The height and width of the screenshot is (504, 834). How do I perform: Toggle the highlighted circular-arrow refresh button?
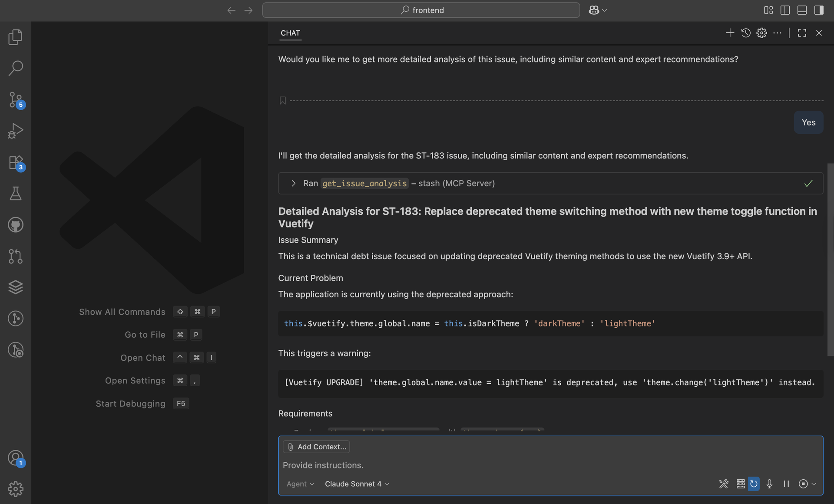[x=754, y=484]
